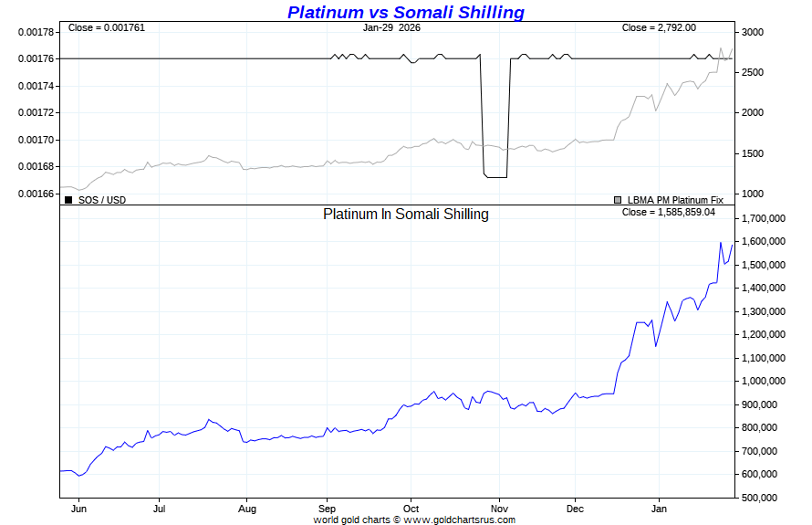Click the 'Jul' x-axis label
The image size is (812, 525).
tap(159, 509)
